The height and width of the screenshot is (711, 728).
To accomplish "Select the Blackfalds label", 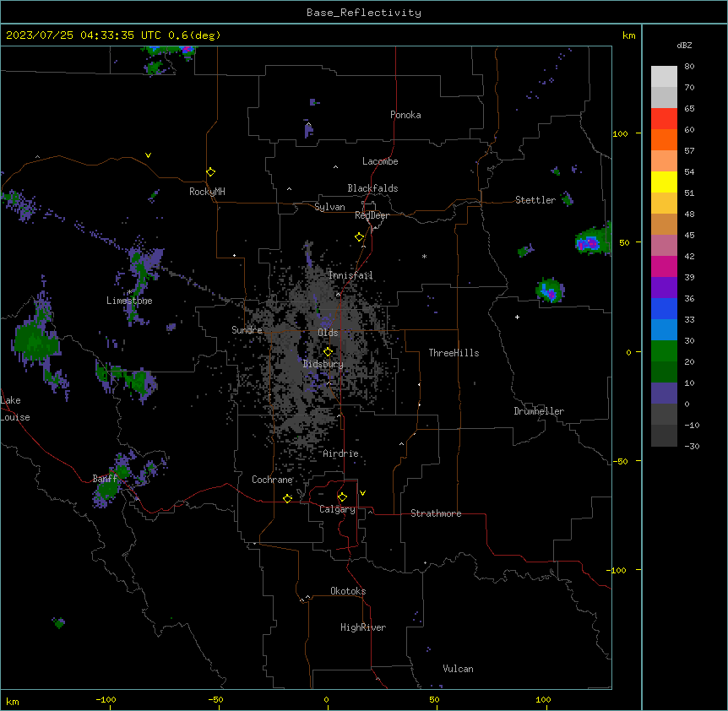I will pos(372,188).
